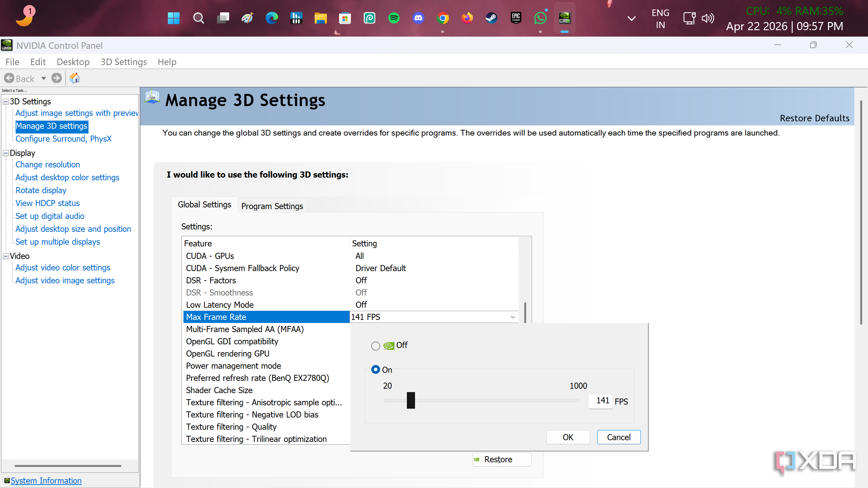
Task: Open Search from the taskbar
Action: [198, 18]
